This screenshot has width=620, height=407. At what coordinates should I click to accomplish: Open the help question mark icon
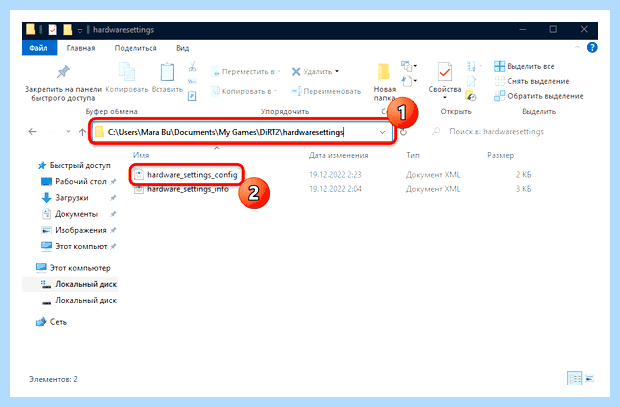tap(592, 48)
